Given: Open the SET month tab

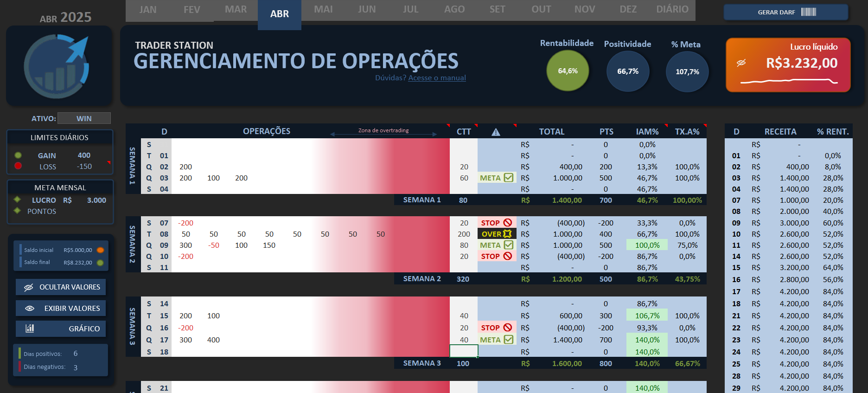Looking at the screenshot, I should pos(498,10).
